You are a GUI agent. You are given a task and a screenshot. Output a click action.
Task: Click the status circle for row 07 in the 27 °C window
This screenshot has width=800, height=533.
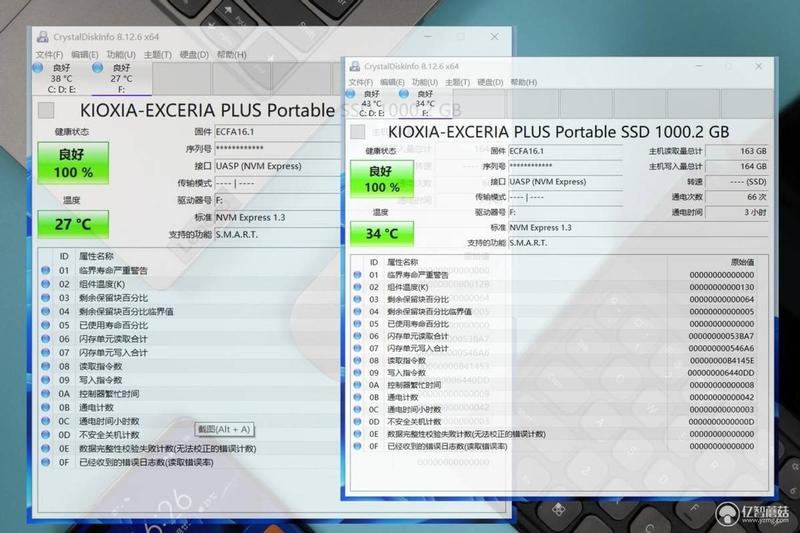pos(46,352)
